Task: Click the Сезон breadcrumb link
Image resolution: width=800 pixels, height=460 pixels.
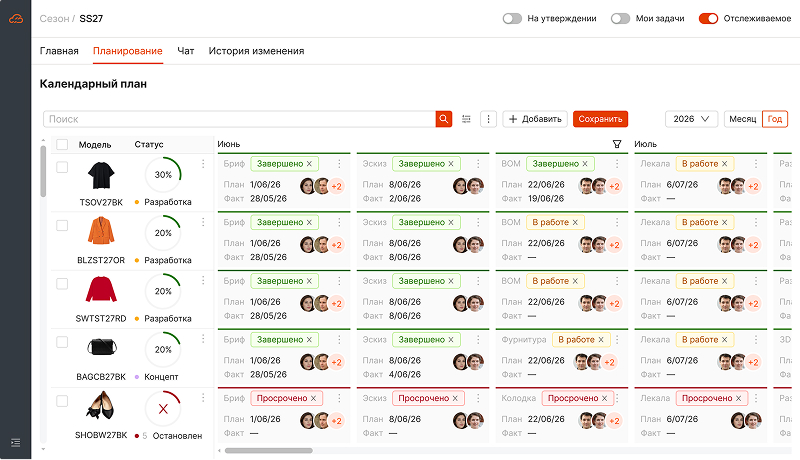Action: (x=54, y=19)
